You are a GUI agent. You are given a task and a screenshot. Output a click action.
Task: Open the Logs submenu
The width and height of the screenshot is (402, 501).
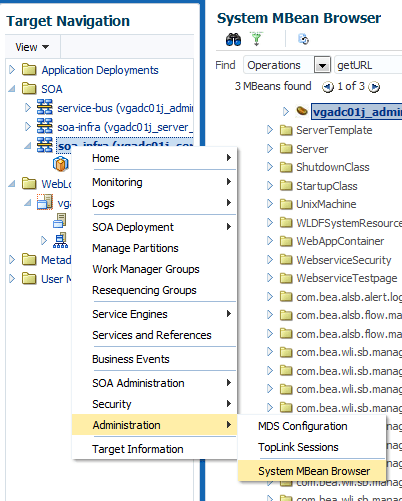pos(154,203)
